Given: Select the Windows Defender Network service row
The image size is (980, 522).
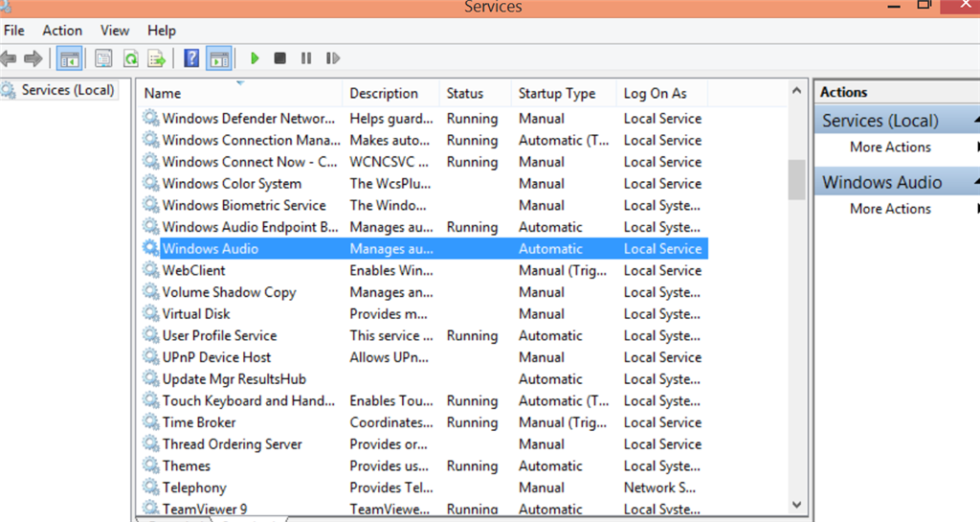Looking at the screenshot, I should (x=248, y=118).
